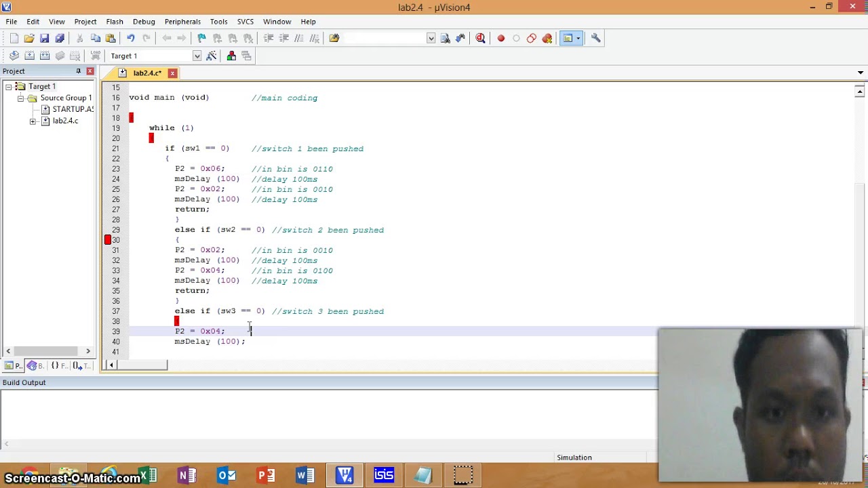This screenshot has width=868, height=488.
Task: Collapse the Source Group 1 node
Action: [20, 98]
